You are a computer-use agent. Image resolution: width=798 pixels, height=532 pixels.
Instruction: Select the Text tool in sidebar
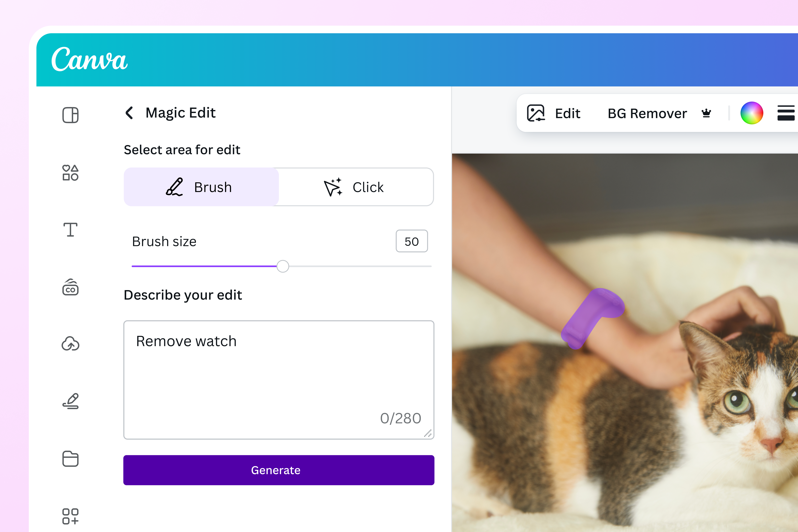pos(71,230)
